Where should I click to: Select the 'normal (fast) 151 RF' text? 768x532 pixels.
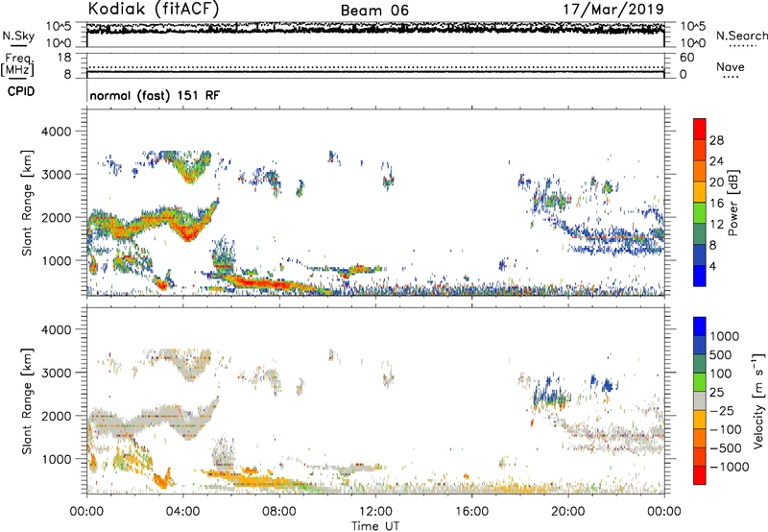(x=155, y=95)
